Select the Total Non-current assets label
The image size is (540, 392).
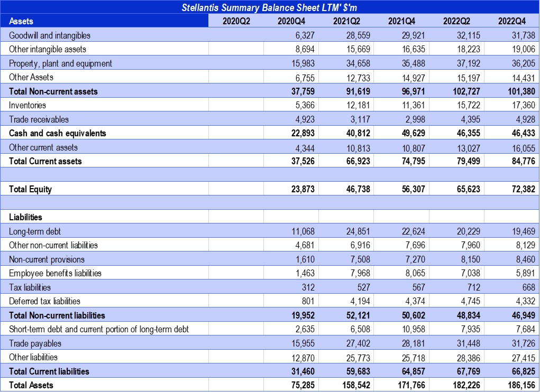click(53, 91)
